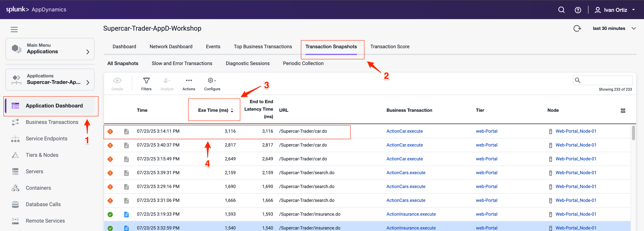This screenshot has height=231, width=644.
Task: Click the refresh icon near time range
Action: coord(577,28)
